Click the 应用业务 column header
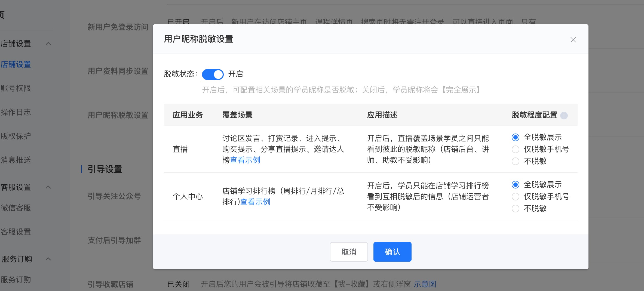Screen dimensions: 644x291 point(188,115)
